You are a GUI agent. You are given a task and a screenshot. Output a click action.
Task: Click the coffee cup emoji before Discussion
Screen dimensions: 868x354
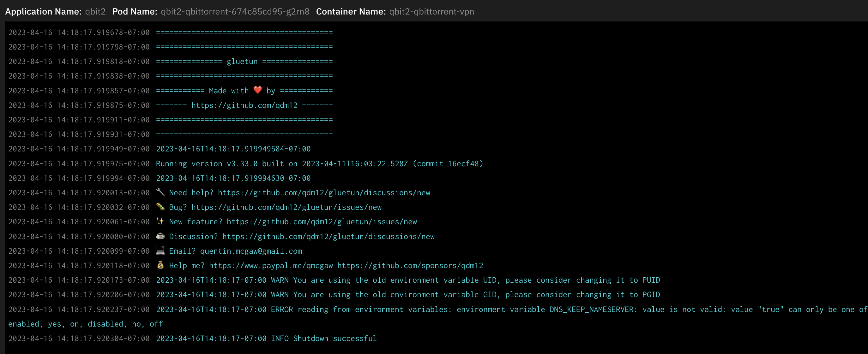point(160,236)
